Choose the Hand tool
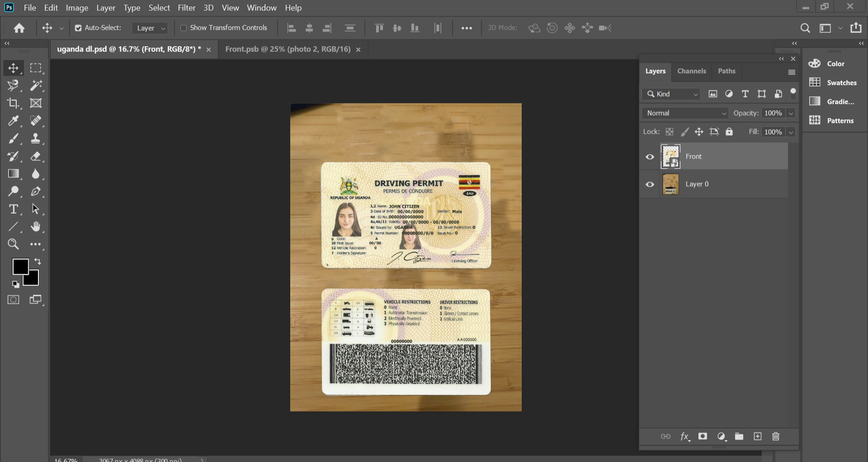The image size is (868, 462). click(x=36, y=227)
